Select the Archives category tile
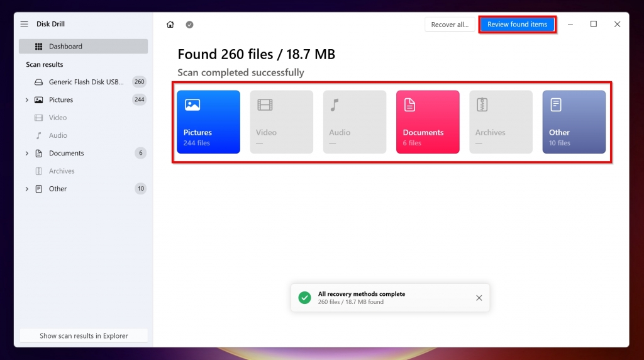Image resolution: width=644 pixels, height=360 pixels. click(x=501, y=122)
